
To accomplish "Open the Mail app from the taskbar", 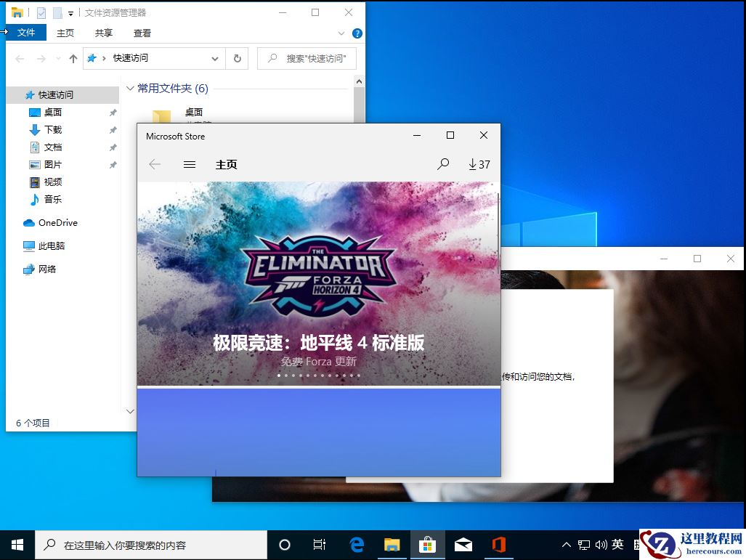I will pyautogui.click(x=463, y=544).
